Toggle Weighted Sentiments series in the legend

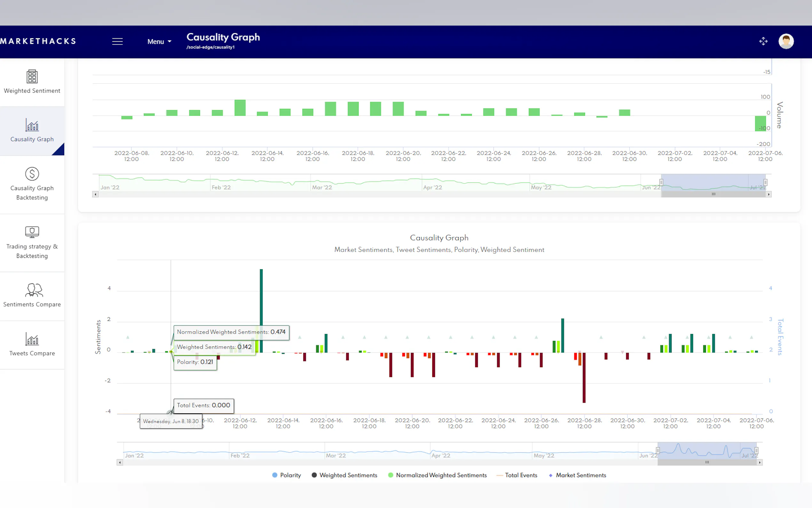click(x=344, y=475)
